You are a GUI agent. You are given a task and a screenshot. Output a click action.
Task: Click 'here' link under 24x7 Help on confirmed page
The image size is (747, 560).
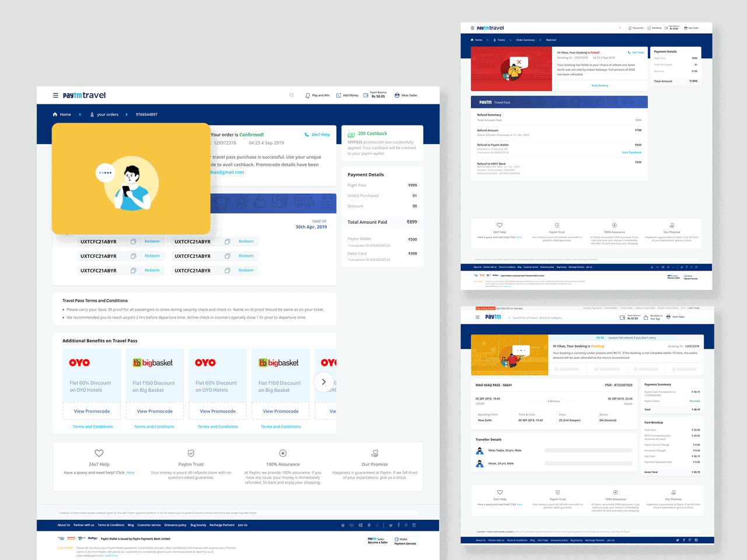click(130, 473)
